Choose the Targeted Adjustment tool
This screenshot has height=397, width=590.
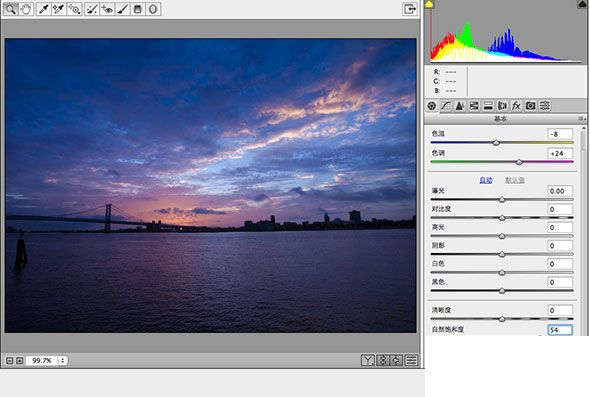tap(74, 9)
